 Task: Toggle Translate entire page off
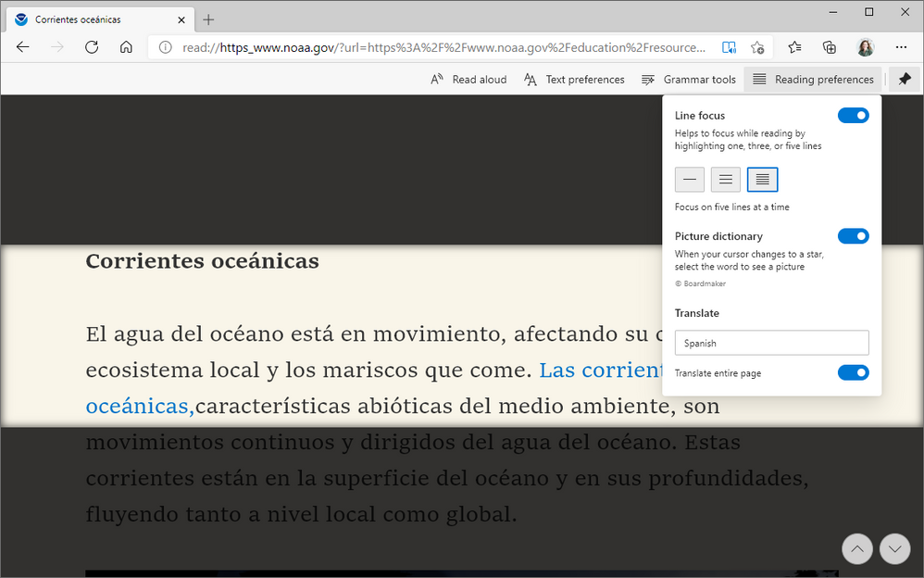853,372
